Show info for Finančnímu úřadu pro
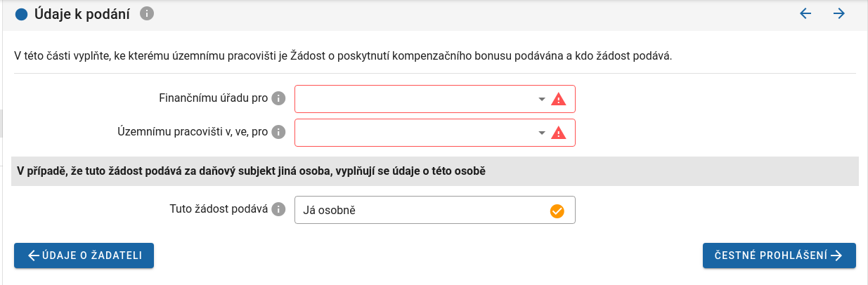The image size is (868, 285). pyautogui.click(x=278, y=99)
